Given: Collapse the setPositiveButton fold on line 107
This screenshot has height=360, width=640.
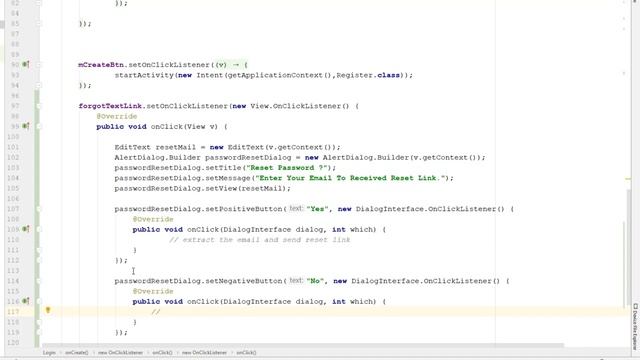Looking at the screenshot, I should pos(38,209).
